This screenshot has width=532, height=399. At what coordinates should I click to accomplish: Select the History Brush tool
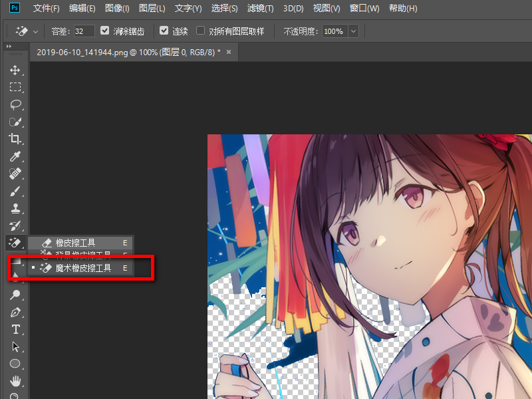[15, 225]
